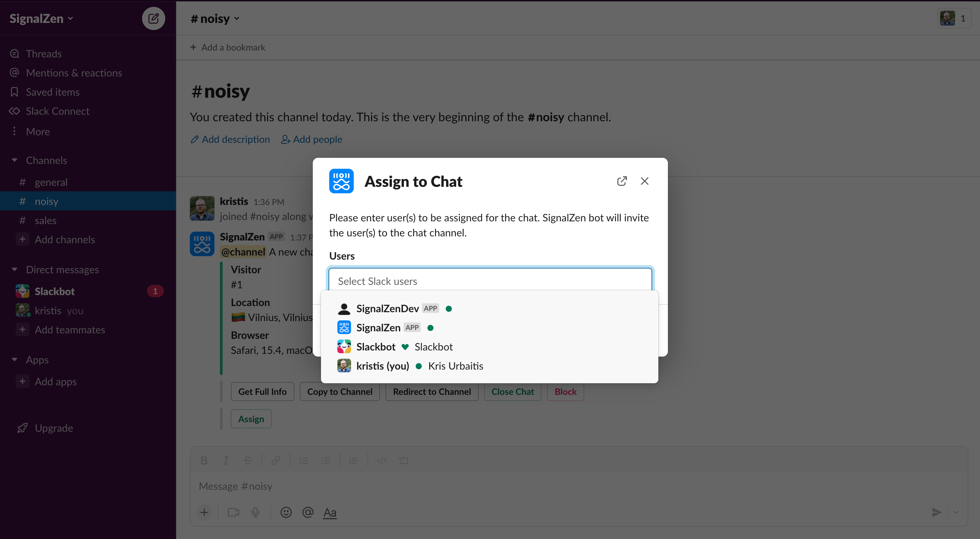Viewport: 980px width, 539px height.
Task: Click the Block button
Action: (565, 391)
